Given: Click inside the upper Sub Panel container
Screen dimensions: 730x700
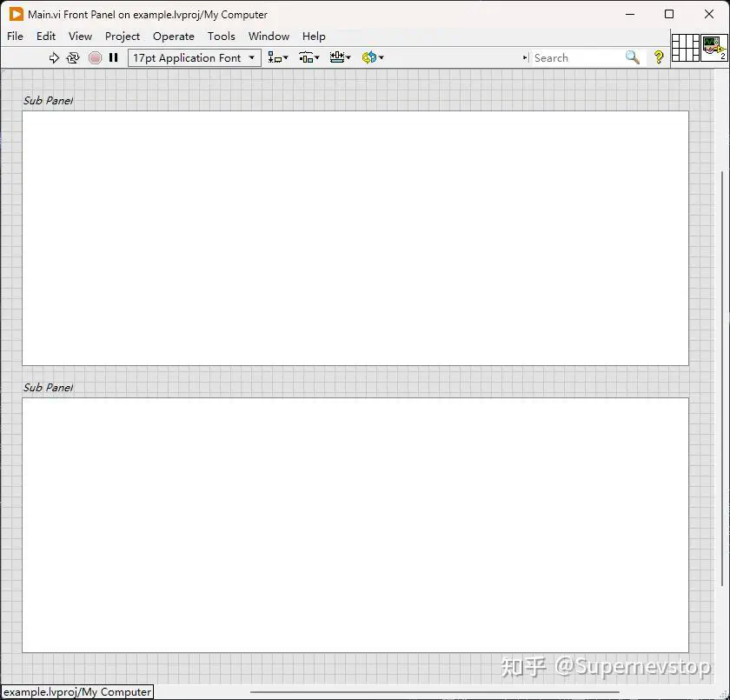Looking at the screenshot, I should click(x=355, y=238).
